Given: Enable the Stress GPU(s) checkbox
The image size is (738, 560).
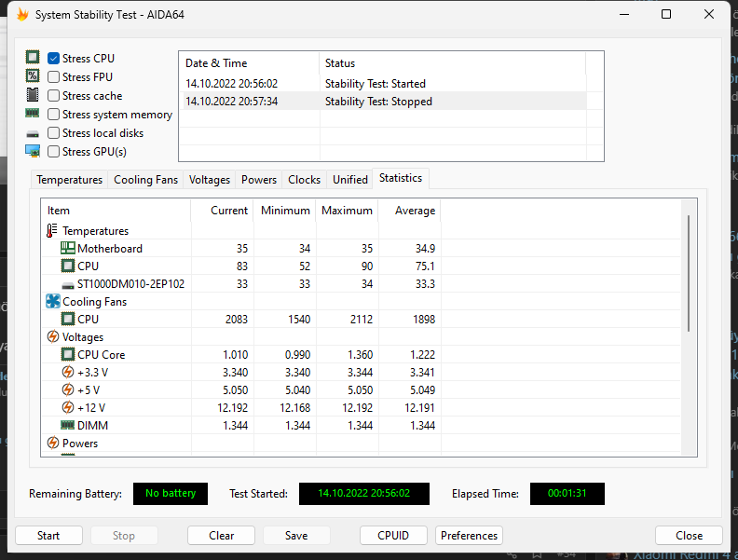Looking at the screenshot, I should (x=54, y=152).
